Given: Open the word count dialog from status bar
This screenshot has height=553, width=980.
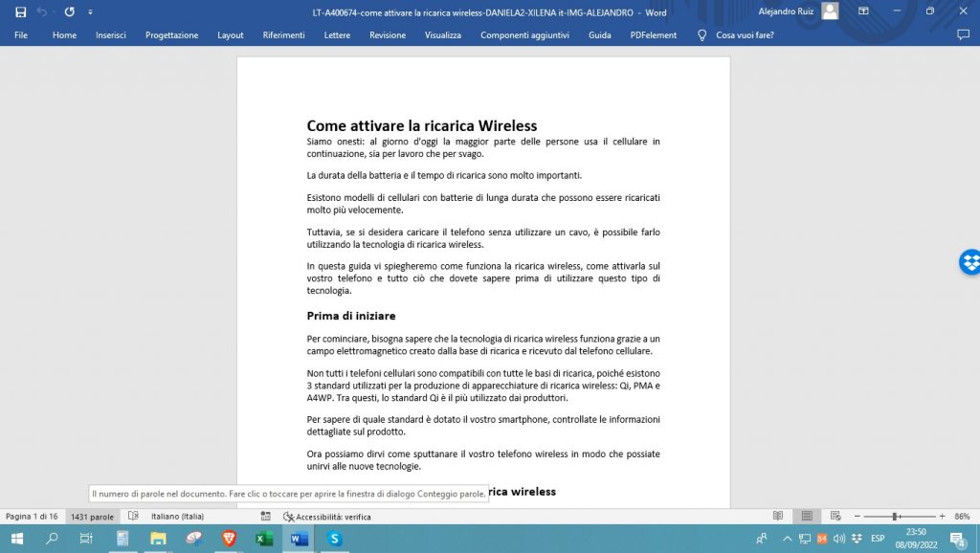Looking at the screenshot, I should point(91,516).
